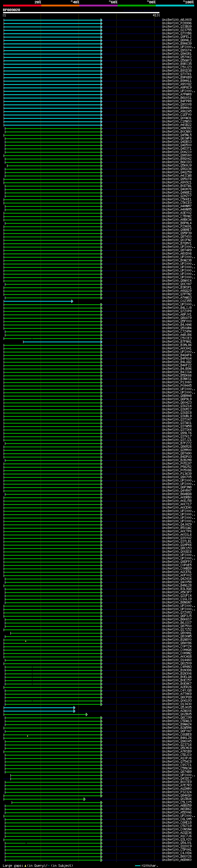Select the UniRef100_Q3UZ14 label
The width and height of the screenshot is (197, 868).
point(177,406)
